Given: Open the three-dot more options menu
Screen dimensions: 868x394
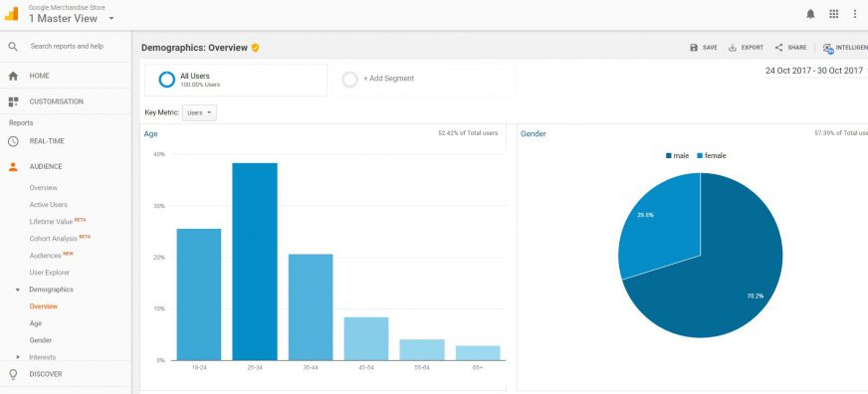Looking at the screenshot, I should (855, 14).
